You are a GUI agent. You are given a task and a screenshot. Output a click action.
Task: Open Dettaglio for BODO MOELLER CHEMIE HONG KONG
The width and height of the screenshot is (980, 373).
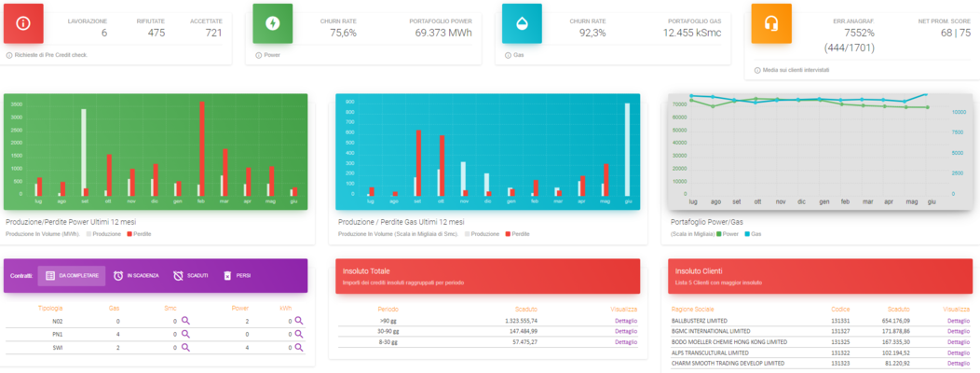click(959, 342)
